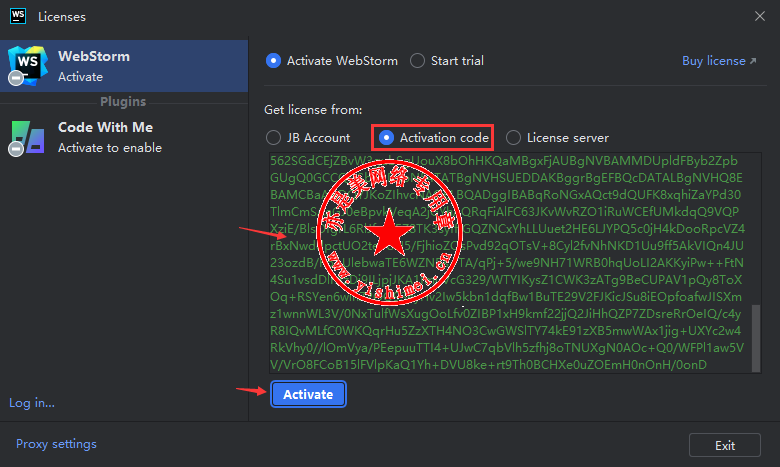The width and height of the screenshot is (780, 467).
Task: Choose the Activate WebStorm radio option
Action: pyautogui.click(x=332, y=61)
